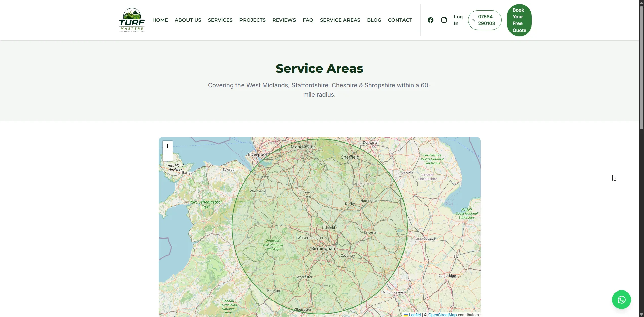Call the 07584 290103 phone button
644x317 pixels.
485,20
